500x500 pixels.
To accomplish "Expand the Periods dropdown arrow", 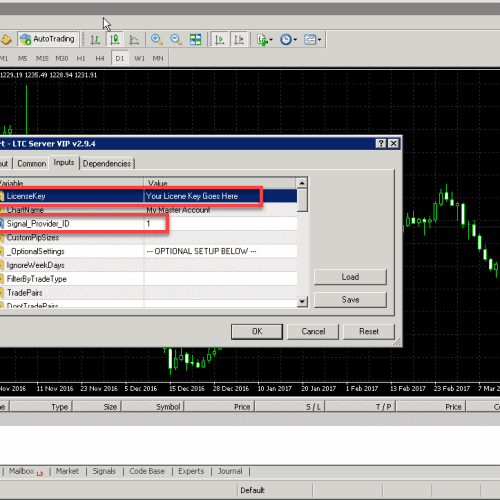I will [x=295, y=40].
